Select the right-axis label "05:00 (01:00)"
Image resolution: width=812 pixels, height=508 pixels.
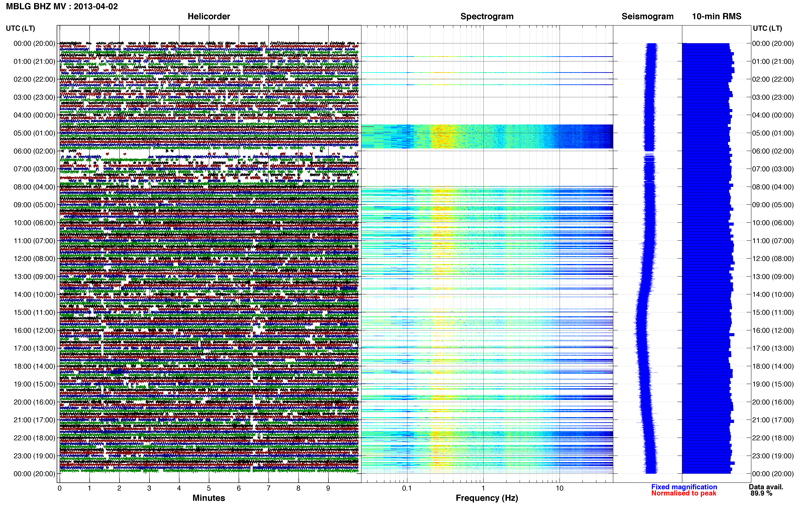(x=773, y=133)
